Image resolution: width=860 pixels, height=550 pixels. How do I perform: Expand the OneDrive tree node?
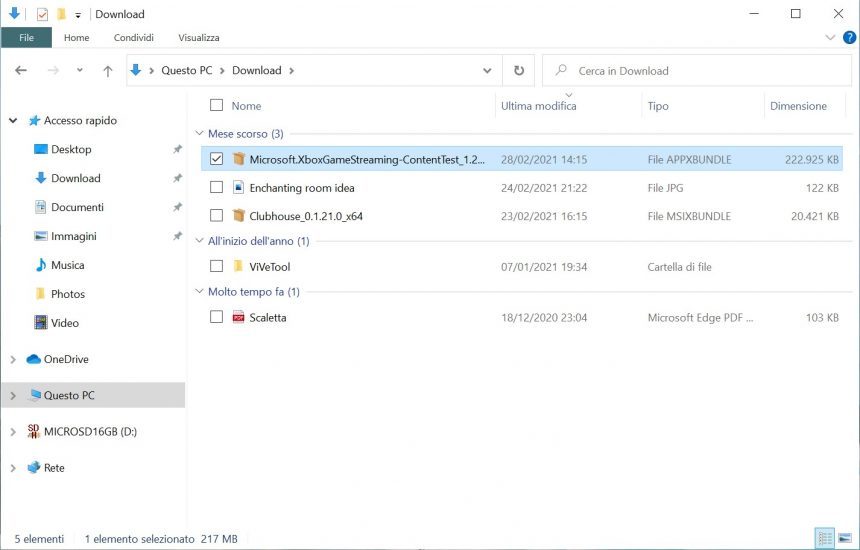pos(13,359)
